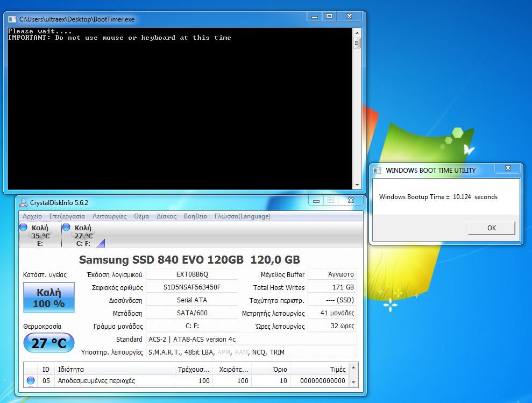Click the Serial ATA interface field
The width and height of the screenshot is (532, 403).
192,300
